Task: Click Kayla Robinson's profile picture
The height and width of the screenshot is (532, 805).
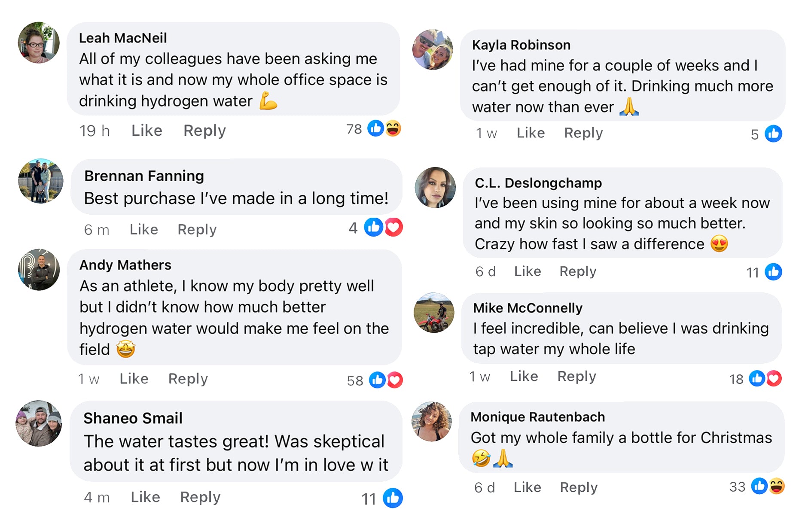Action: click(x=433, y=49)
